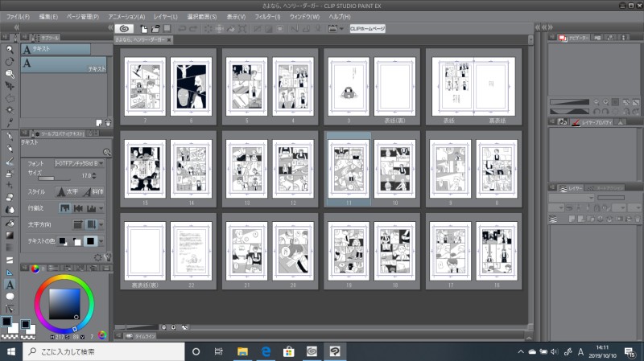The image size is (644, 361).
Task: Click inside the color wheel square
Action: (x=64, y=304)
